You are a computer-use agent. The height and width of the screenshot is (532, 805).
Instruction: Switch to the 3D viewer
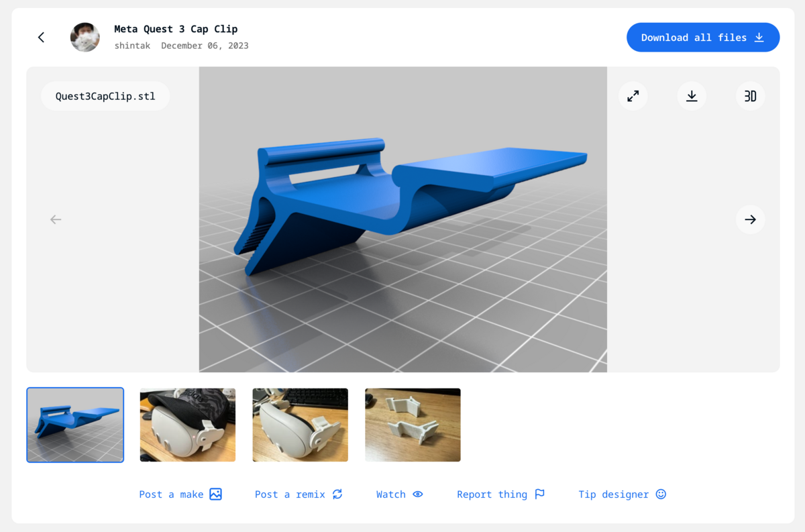click(x=751, y=96)
